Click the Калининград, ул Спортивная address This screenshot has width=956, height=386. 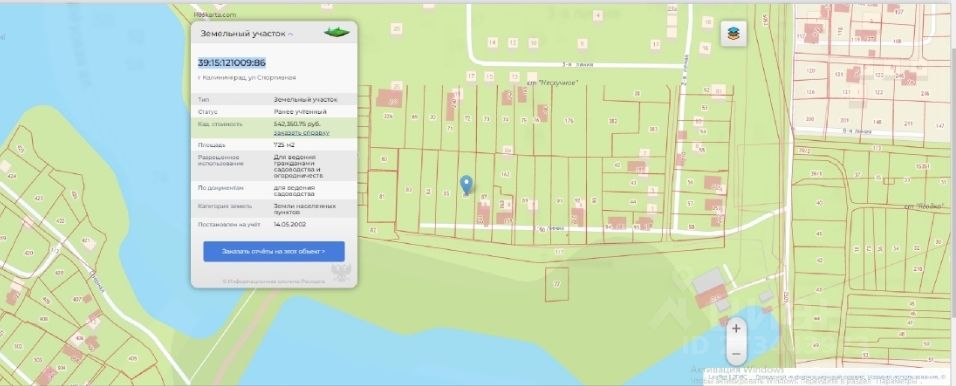tap(247, 78)
